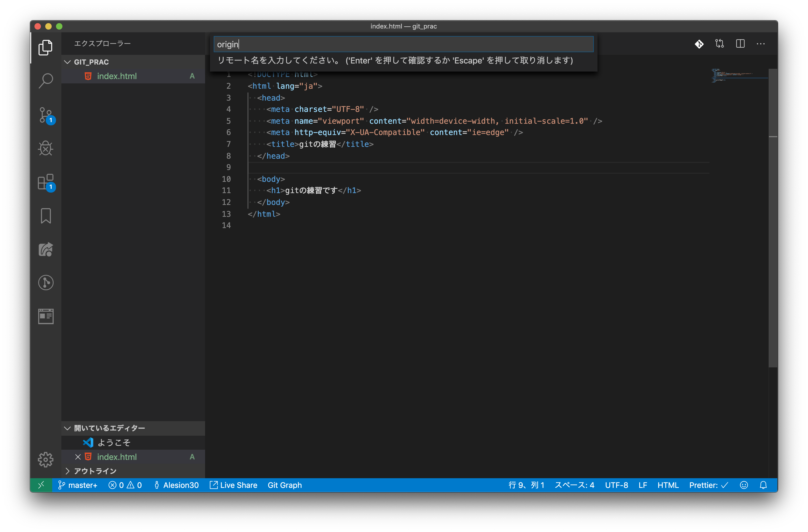Click the Alesion30 account status item
Image resolution: width=808 pixels, height=532 pixels.
[176, 485]
